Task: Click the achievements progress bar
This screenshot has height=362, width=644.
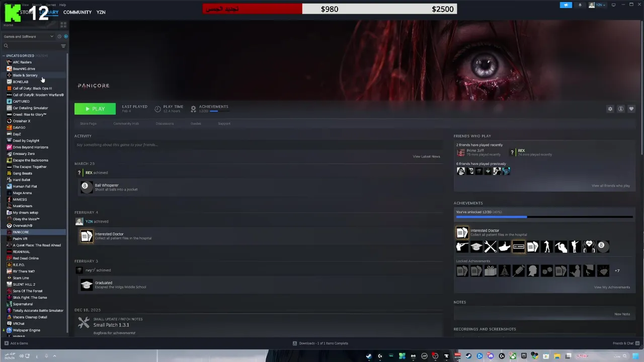Action: 544,217
